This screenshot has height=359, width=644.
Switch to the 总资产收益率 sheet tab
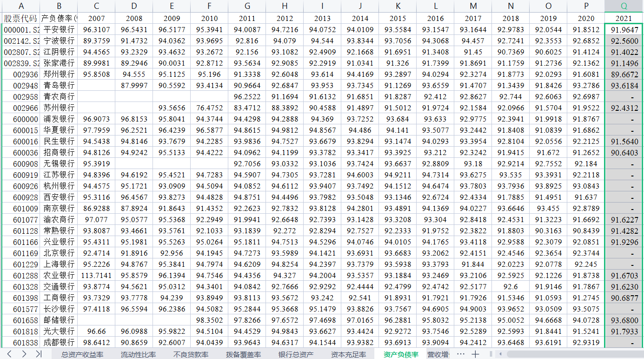tap(82, 354)
